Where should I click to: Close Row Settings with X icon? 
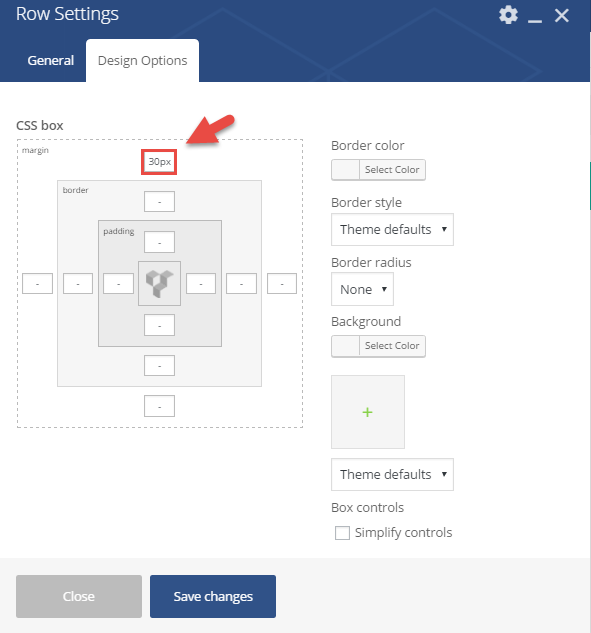click(x=562, y=15)
